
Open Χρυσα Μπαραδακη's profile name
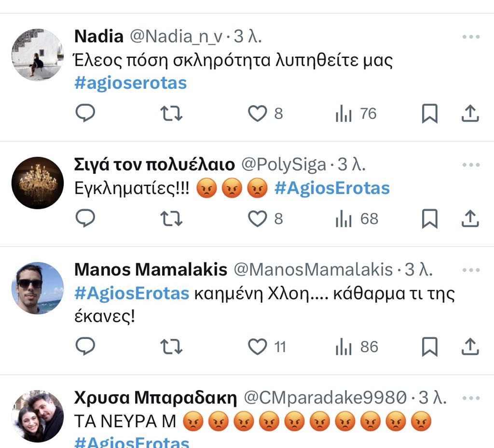155,398
